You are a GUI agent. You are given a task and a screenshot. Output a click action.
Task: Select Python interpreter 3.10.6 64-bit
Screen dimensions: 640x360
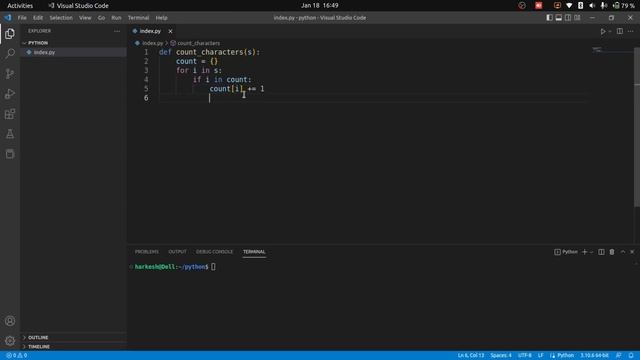pos(594,356)
